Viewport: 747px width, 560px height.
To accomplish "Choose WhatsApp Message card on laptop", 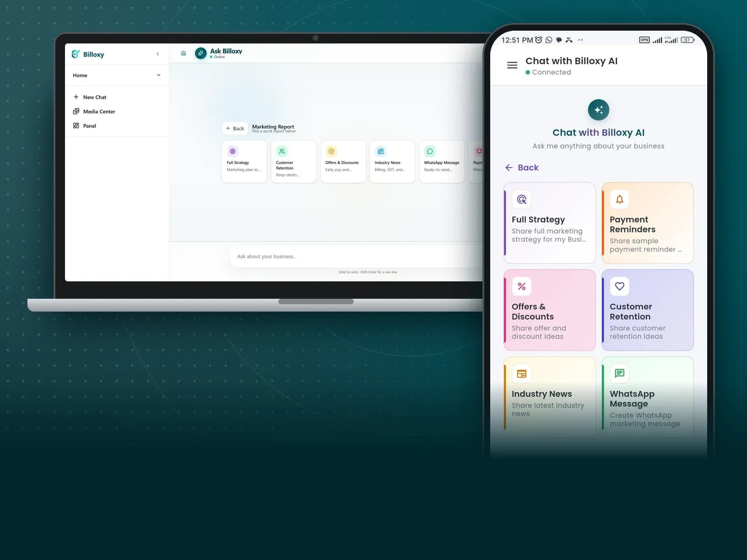I will point(442,162).
